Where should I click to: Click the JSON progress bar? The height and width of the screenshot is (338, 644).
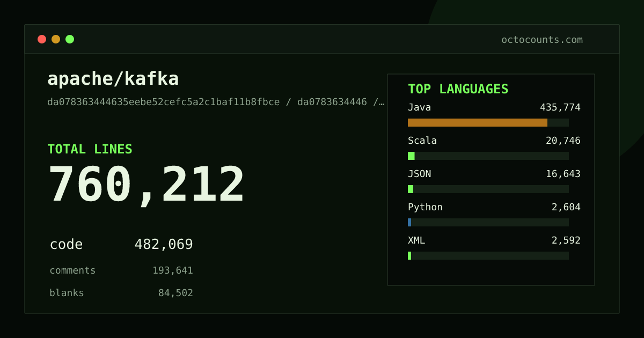[488, 189]
